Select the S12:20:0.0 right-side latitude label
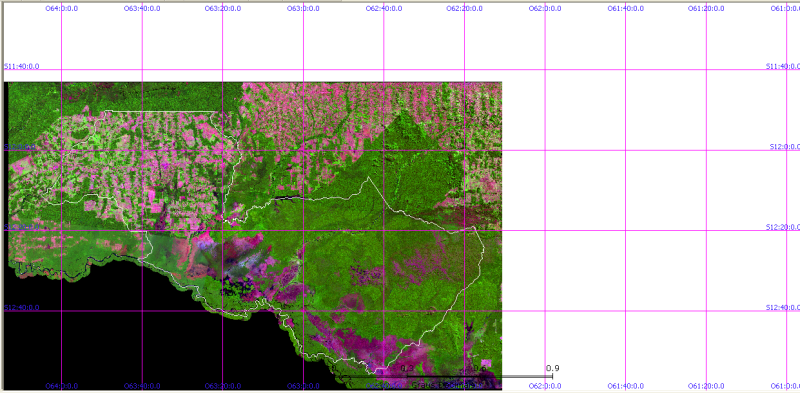Image resolution: width=800 pixels, height=393 pixels. pos(783,227)
